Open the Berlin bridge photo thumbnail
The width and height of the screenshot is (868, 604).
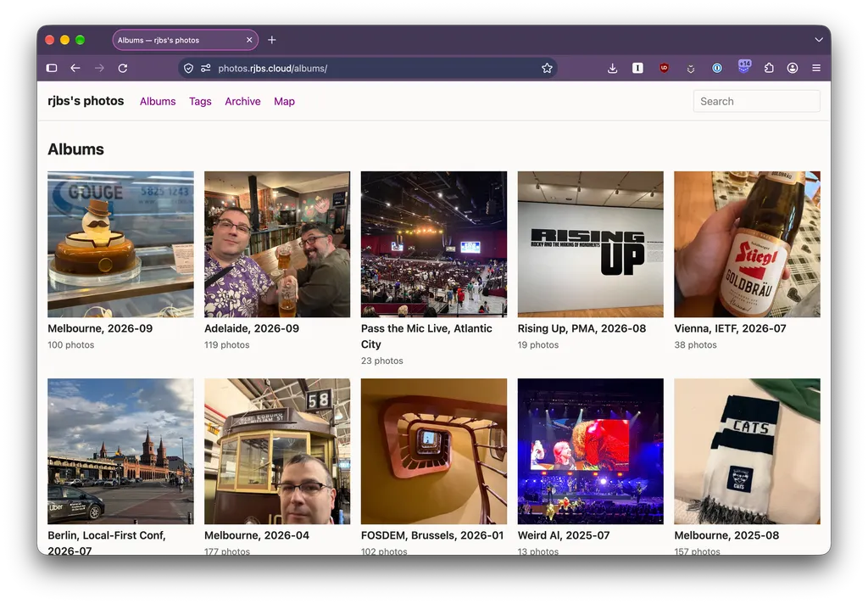120,451
